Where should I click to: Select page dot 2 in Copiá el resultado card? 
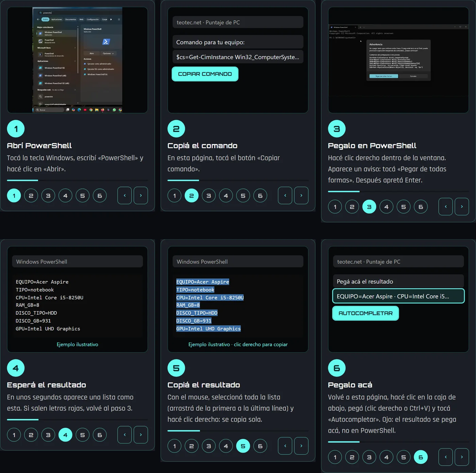click(x=191, y=446)
